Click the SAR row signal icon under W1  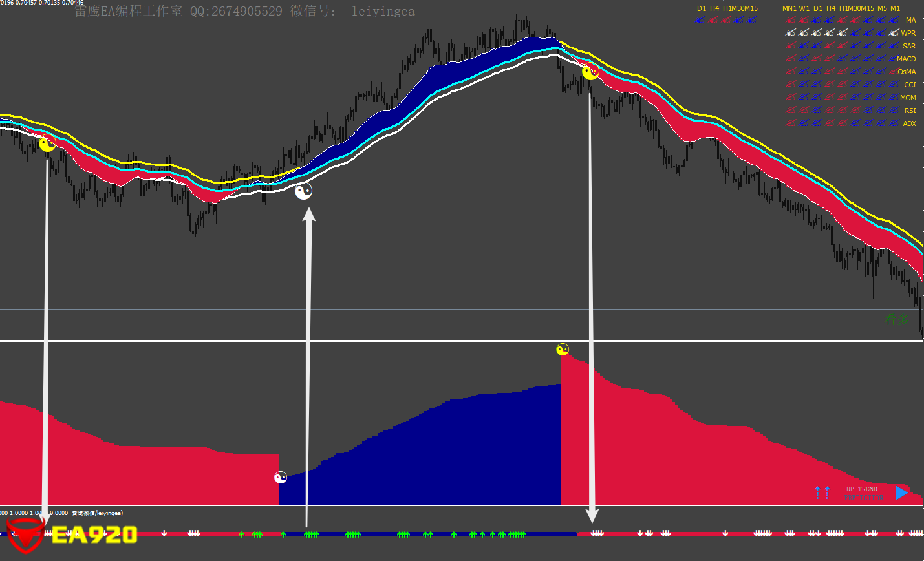(803, 46)
